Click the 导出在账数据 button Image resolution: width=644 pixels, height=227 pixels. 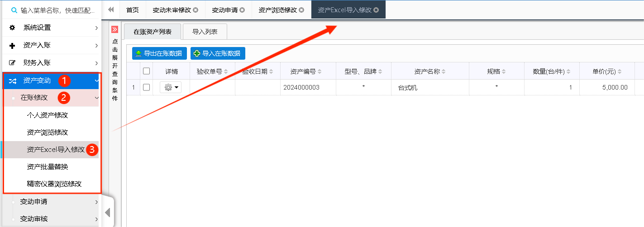coord(159,53)
